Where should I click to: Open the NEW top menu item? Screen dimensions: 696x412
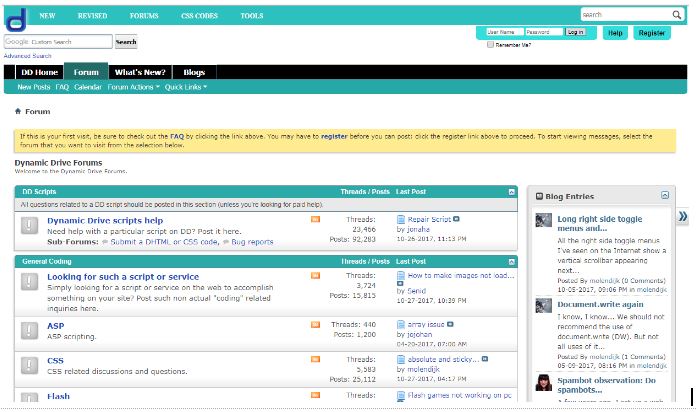[47, 16]
